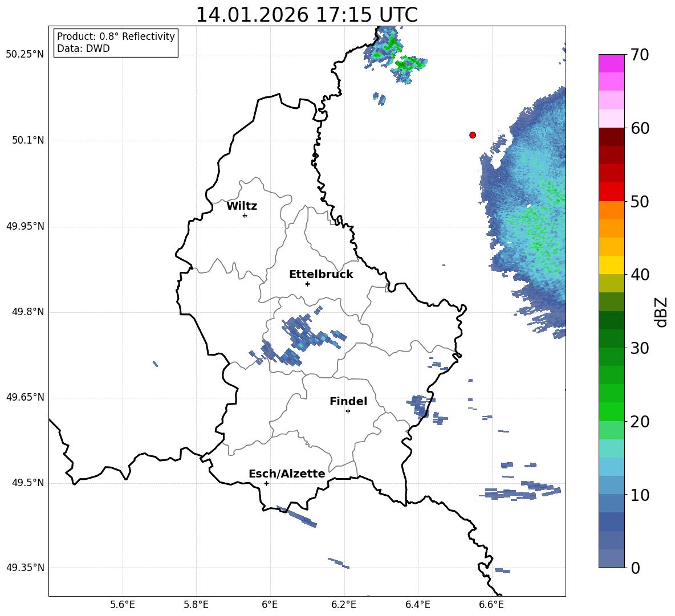
Task: Click the 49.8°N latitude tick label
Action: [x=28, y=312]
